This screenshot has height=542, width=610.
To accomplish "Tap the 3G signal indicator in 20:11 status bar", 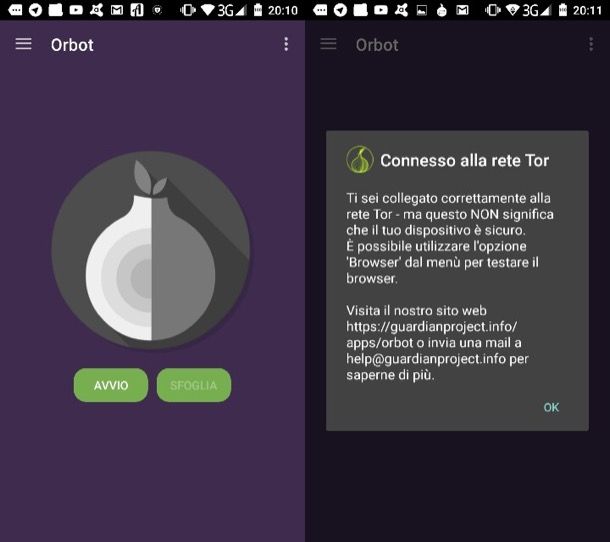I will pyautogui.click(x=537, y=10).
